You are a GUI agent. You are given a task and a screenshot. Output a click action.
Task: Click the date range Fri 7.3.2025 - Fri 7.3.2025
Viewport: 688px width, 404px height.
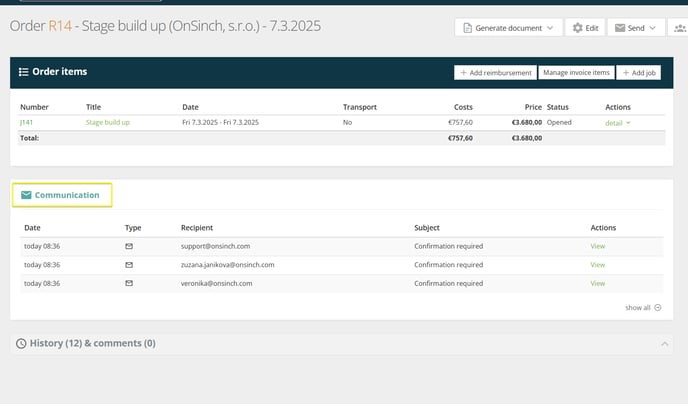220,122
